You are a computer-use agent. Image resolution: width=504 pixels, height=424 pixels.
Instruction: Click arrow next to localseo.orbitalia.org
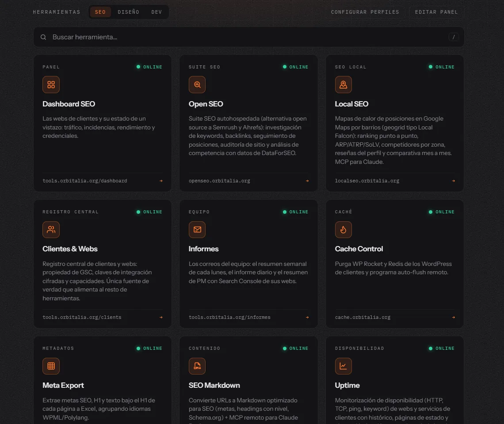point(454,181)
